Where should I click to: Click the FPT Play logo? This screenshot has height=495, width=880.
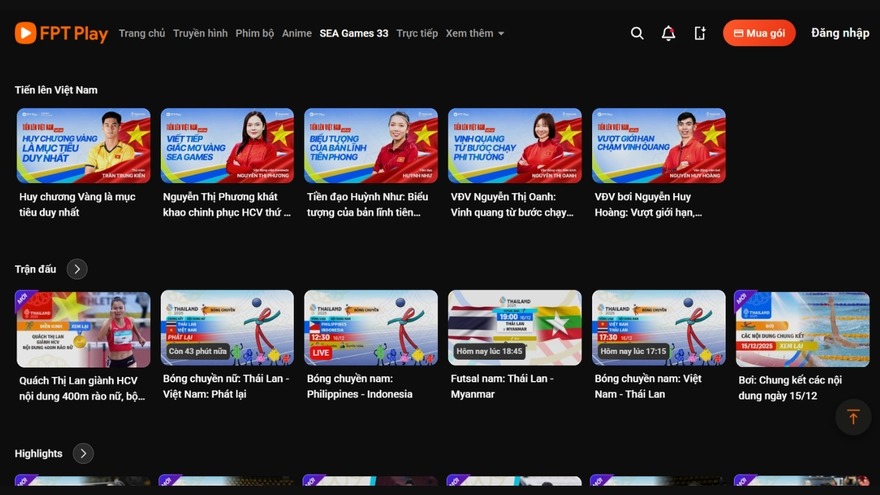[61, 33]
